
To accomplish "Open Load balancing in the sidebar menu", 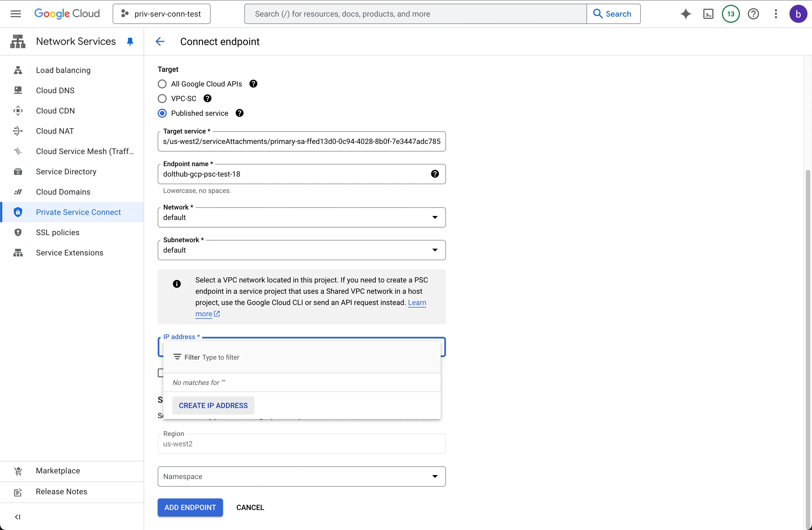I will (x=63, y=70).
